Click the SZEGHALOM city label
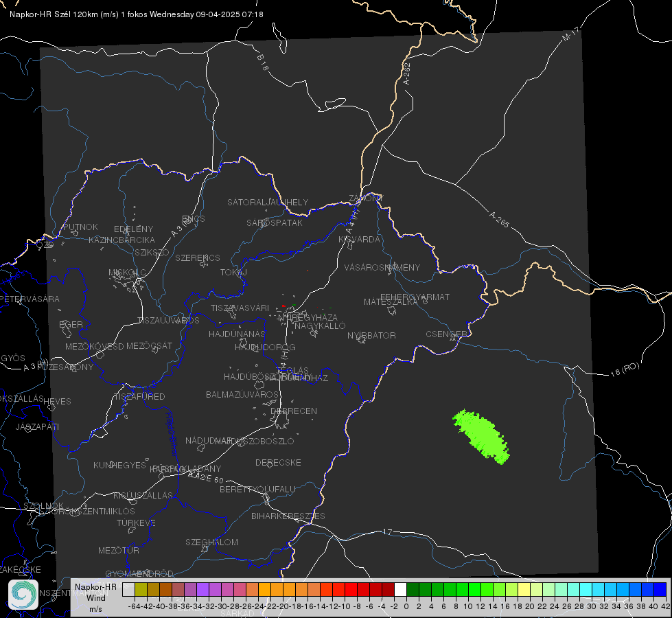The width and height of the screenshot is (672, 618). tap(211, 542)
